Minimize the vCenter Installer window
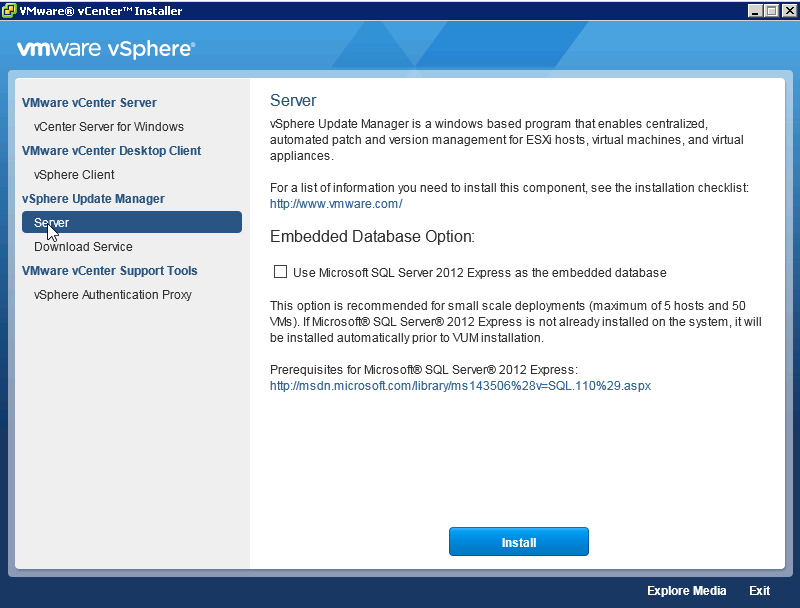The width and height of the screenshot is (800, 608). [755, 11]
